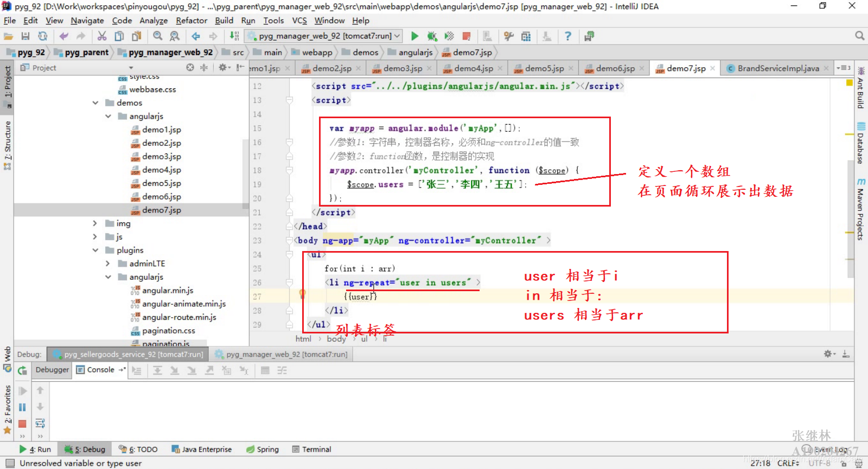
Task: Pause the program in debug panel
Action: pyautogui.click(x=22, y=407)
